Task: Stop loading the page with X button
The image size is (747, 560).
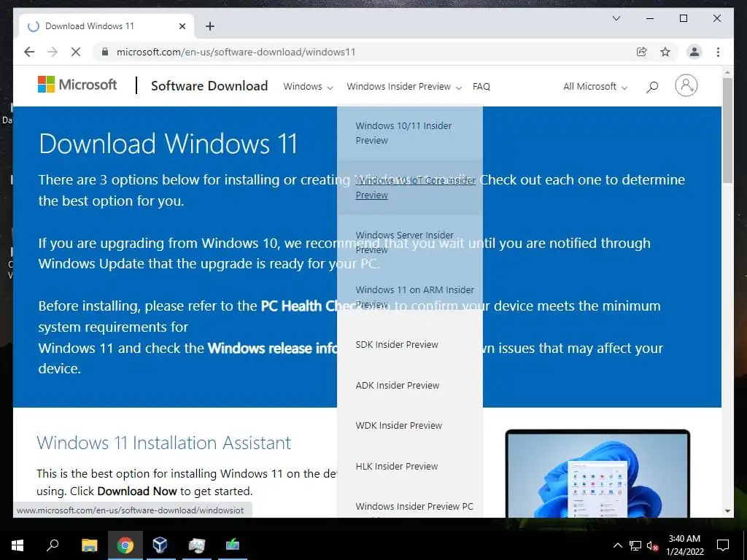Action: coord(76,52)
